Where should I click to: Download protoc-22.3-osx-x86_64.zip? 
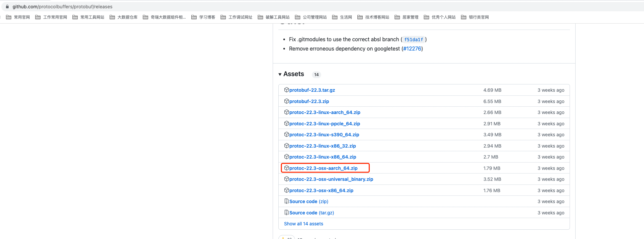(x=321, y=190)
